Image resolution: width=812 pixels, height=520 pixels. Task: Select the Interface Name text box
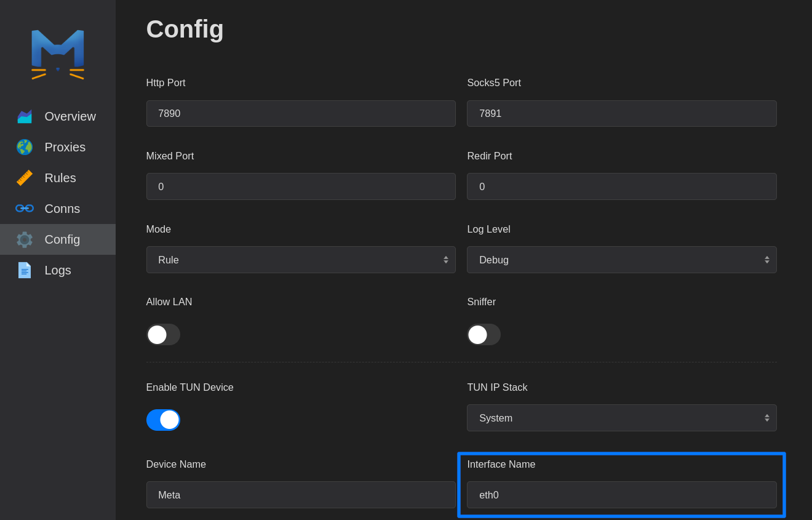tap(621, 495)
